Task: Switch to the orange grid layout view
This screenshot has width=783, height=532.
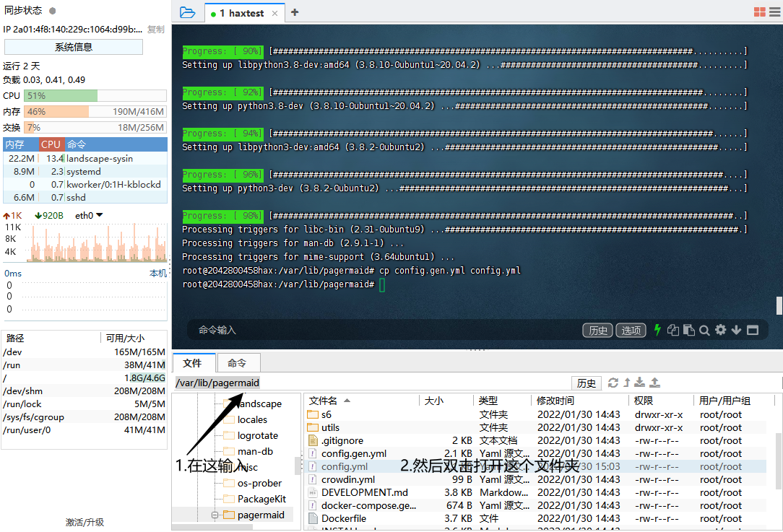Action: 760,12
